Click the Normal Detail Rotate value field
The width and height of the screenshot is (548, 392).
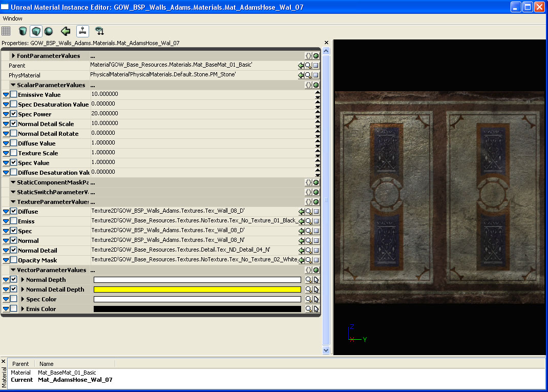[x=202, y=133]
